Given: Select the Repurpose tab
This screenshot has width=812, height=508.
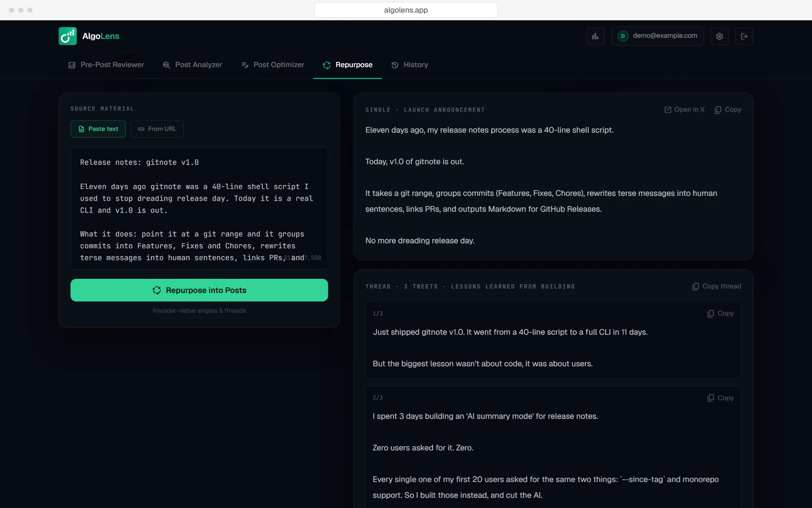Looking at the screenshot, I should (348, 65).
